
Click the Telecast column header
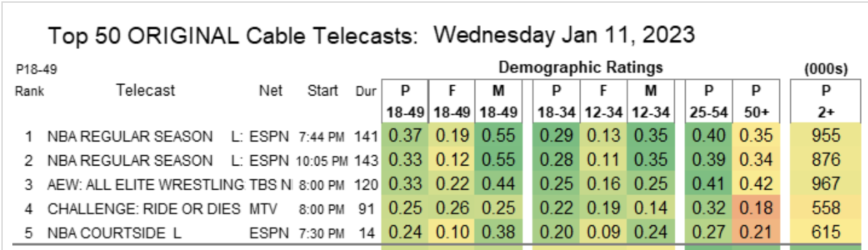145,91
